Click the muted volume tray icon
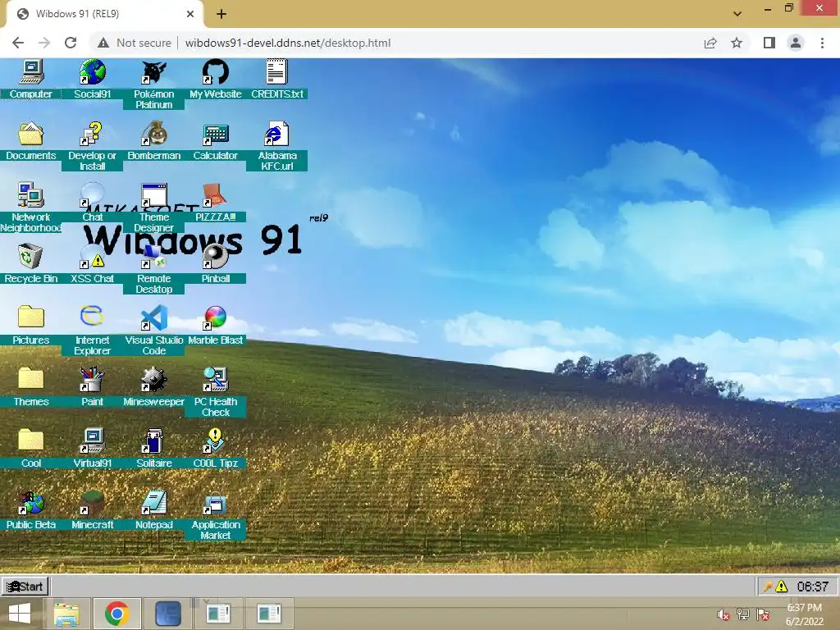 (724, 615)
